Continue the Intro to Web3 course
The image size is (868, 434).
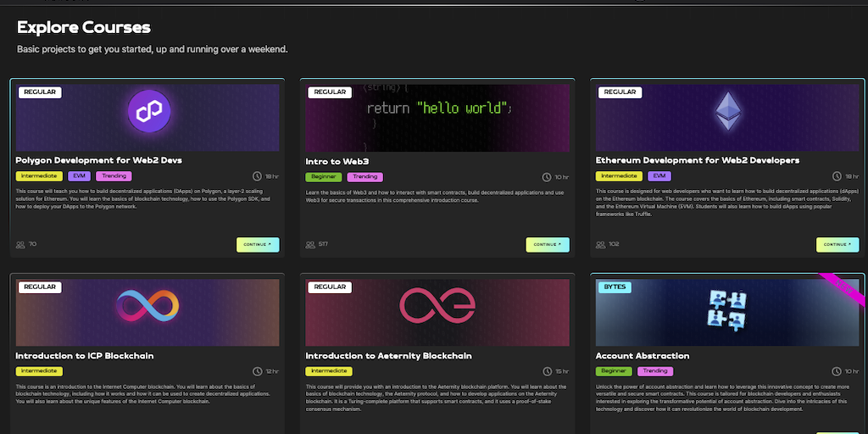coord(548,245)
